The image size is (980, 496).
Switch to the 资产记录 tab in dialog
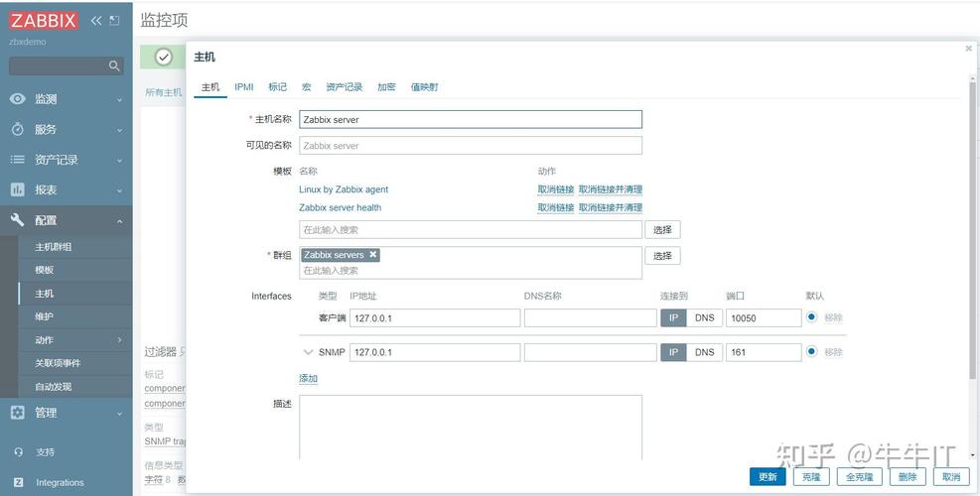pos(344,87)
